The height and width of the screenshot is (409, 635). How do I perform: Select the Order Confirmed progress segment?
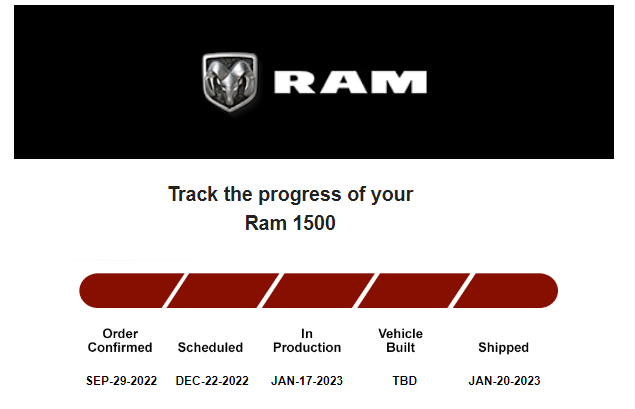tap(132, 290)
